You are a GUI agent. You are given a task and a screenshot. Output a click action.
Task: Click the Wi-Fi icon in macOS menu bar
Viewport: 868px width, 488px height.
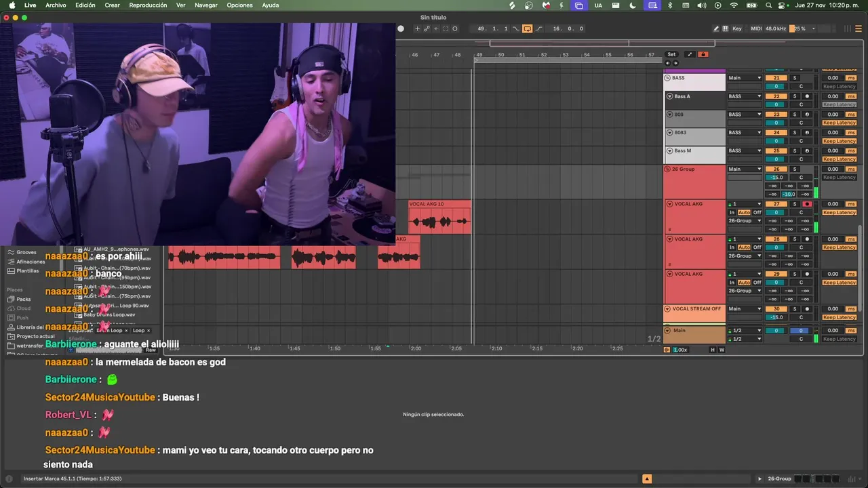734,5
